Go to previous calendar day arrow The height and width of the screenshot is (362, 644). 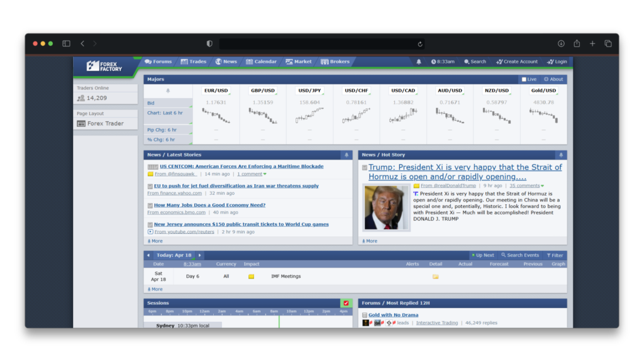tap(148, 255)
